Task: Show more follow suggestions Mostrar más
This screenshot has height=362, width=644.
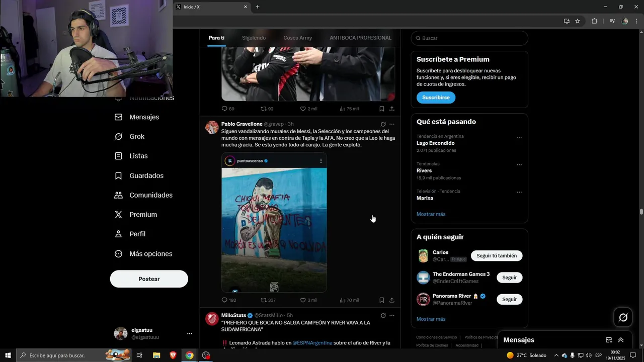Action: (x=431, y=319)
